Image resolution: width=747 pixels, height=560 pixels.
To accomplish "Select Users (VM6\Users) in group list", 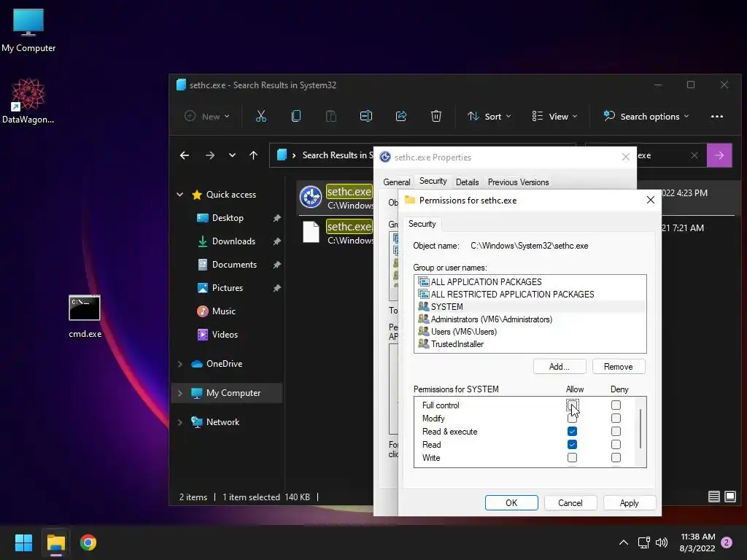I will point(530,332).
